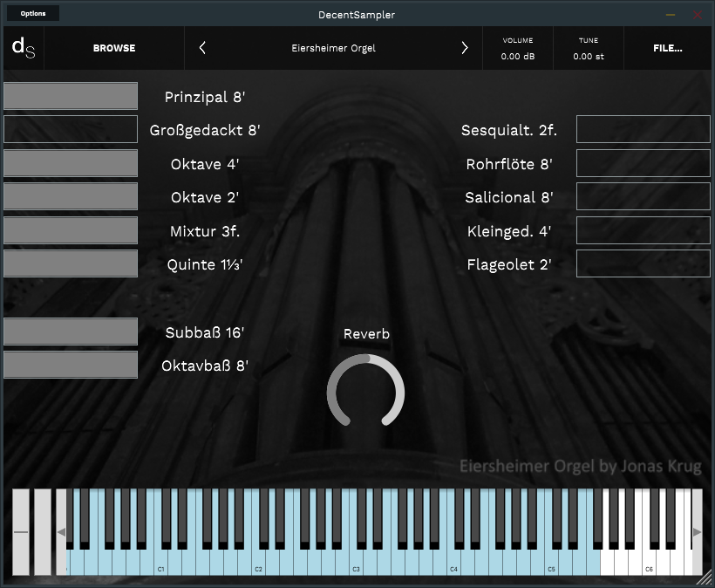Enable the Kleinged. 4' stop
This screenshot has height=588, width=715.
click(x=643, y=230)
